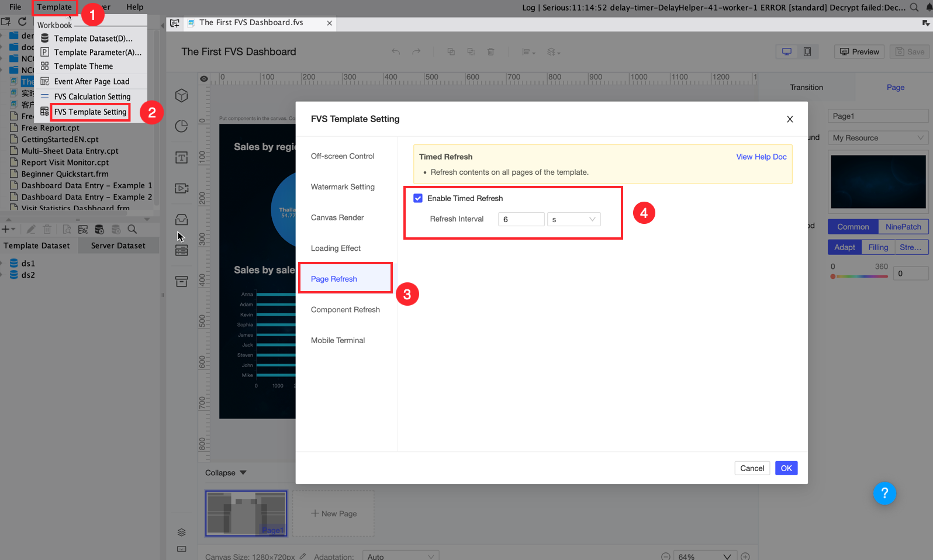The image size is (933, 560).
Task: Click the zoom in plus icon
Action: [745, 556]
